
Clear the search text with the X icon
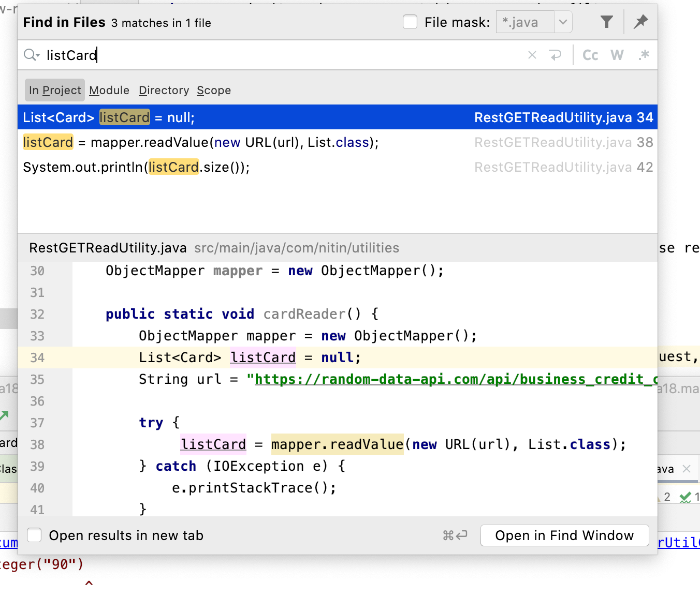[x=532, y=55]
